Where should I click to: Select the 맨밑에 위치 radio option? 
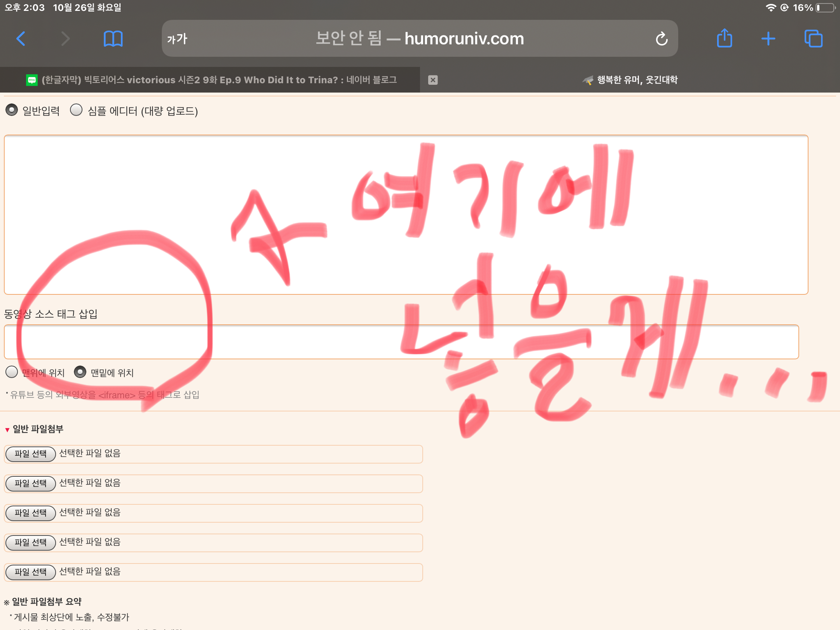click(x=80, y=372)
